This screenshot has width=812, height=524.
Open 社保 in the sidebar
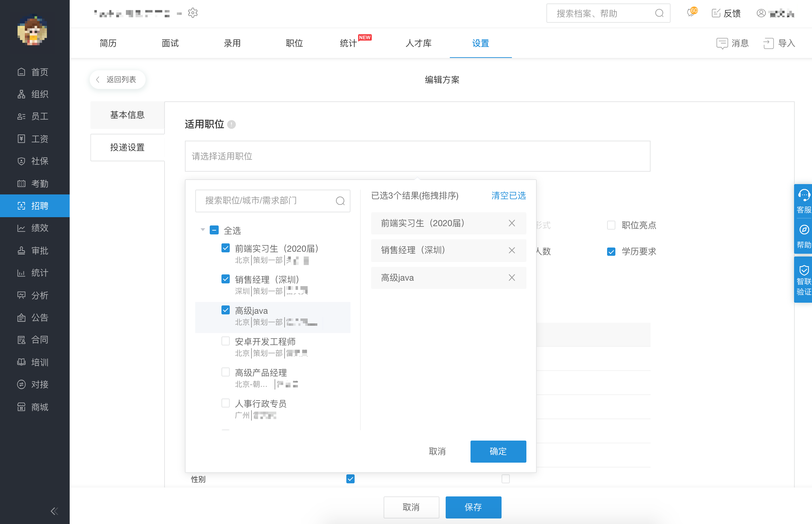click(35, 161)
